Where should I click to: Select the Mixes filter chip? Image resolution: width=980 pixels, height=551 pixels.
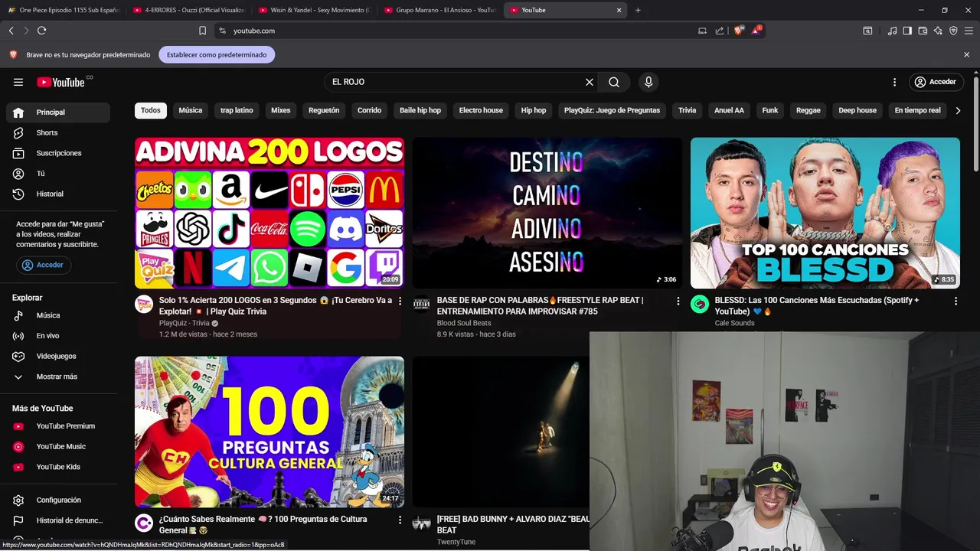(x=281, y=110)
